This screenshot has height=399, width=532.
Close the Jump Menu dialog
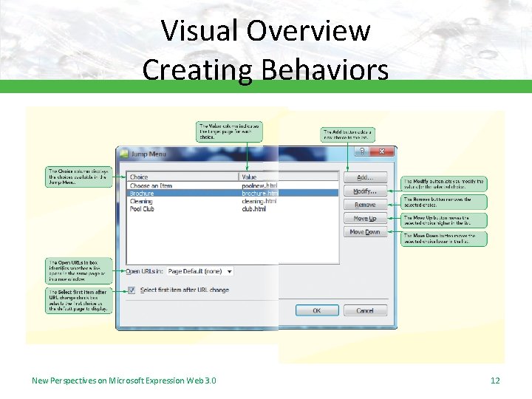(x=382, y=151)
